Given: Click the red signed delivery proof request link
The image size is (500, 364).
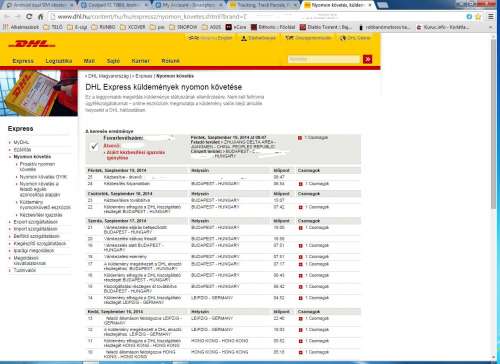Looking at the screenshot, I should tap(134, 155).
